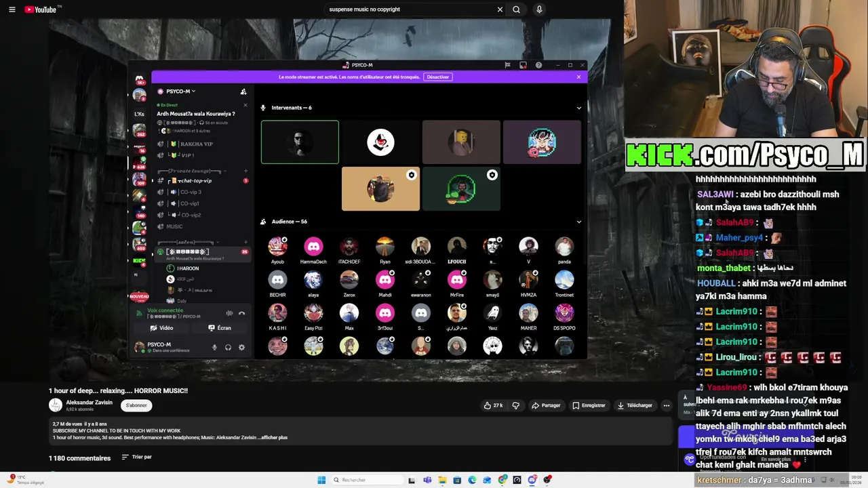Click audience member Easy Pizi
This screenshot has width=868, height=488.
coord(313,317)
